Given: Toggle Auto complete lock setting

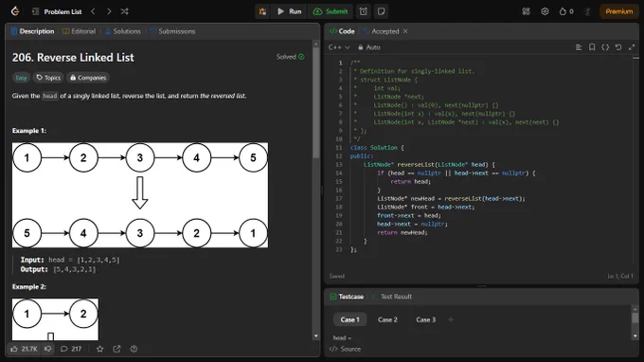Looking at the screenshot, I should pos(368,47).
